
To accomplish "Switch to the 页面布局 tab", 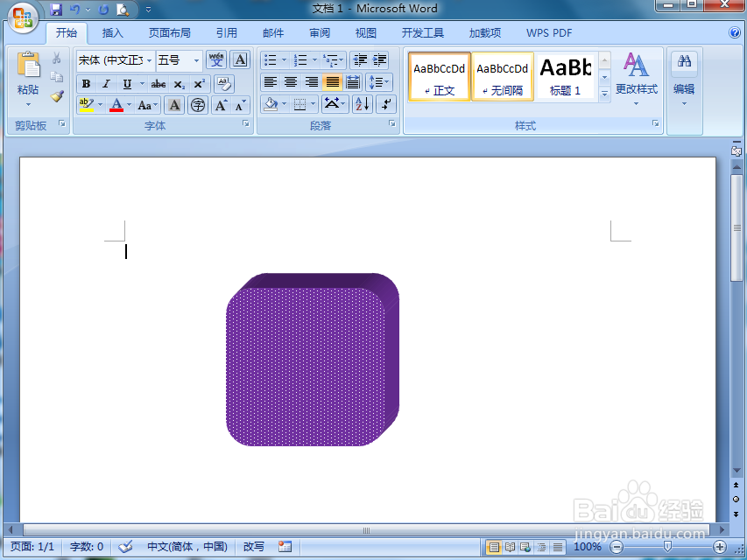I will point(170,33).
